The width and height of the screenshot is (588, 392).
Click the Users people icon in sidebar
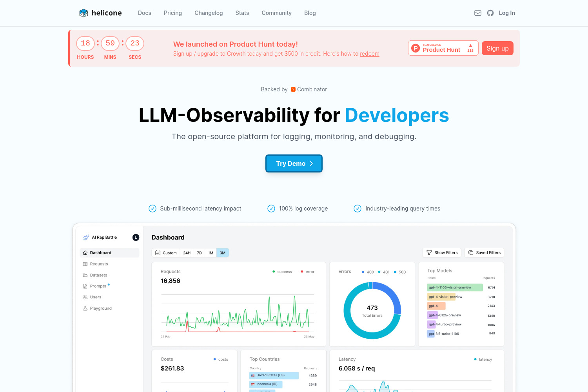tap(85, 297)
